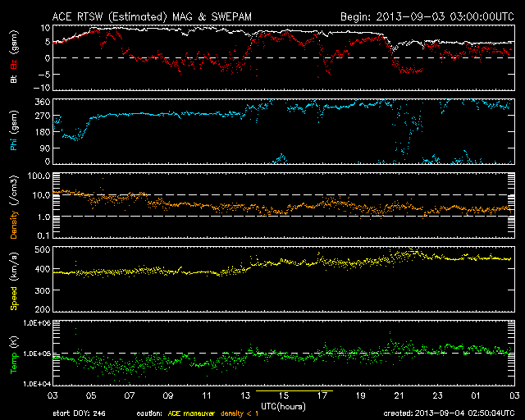Click the cyan 'Phi (gsm)' axis label
The height and width of the screenshot is (420, 525).
point(14,130)
